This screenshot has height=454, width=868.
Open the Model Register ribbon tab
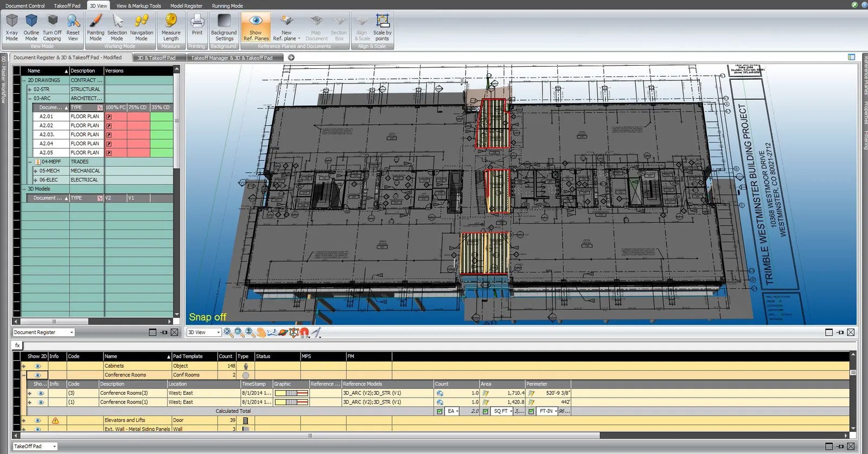pos(186,5)
